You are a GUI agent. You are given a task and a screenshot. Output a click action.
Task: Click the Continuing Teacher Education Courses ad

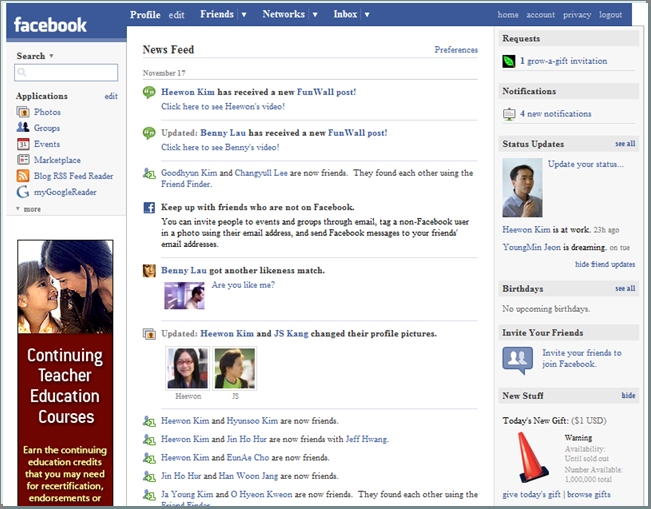click(x=65, y=373)
